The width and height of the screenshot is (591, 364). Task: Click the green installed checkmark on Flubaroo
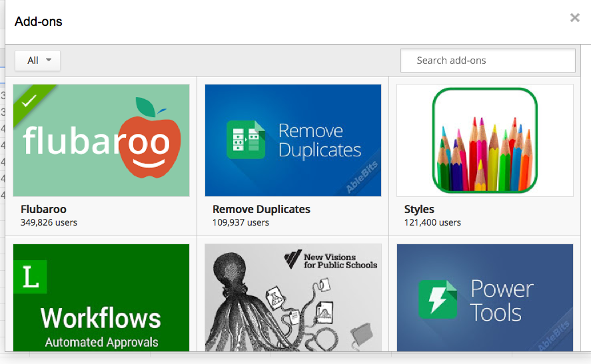[x=29, y=100]
